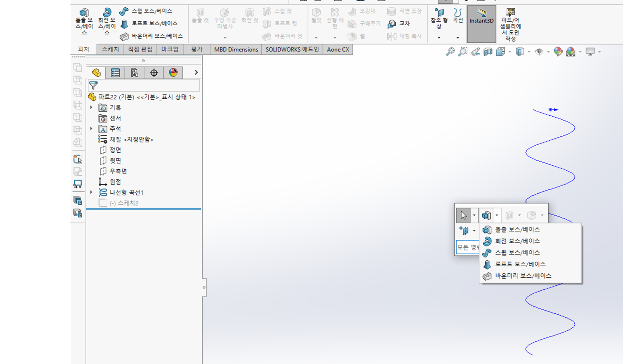Click the Edit Appearance color ball icon
The height and width of the screenshot is (364, 623).
[x=558, y=52]
